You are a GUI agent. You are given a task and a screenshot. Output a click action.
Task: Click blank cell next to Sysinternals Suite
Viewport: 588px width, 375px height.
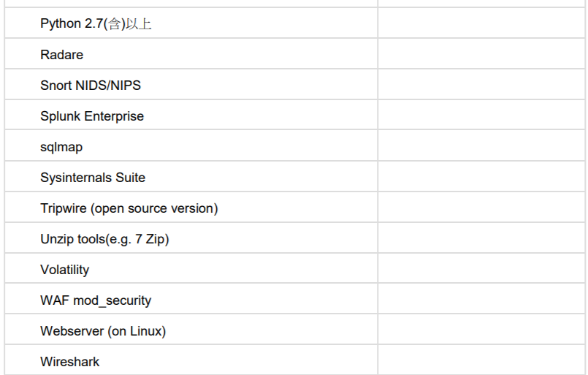click(481, 176)
